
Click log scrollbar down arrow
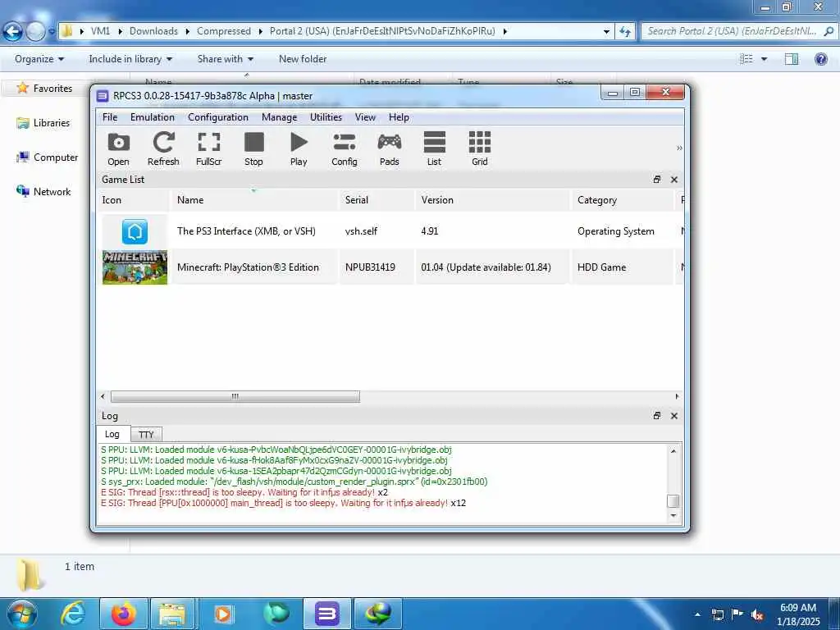tap(673, 516)
